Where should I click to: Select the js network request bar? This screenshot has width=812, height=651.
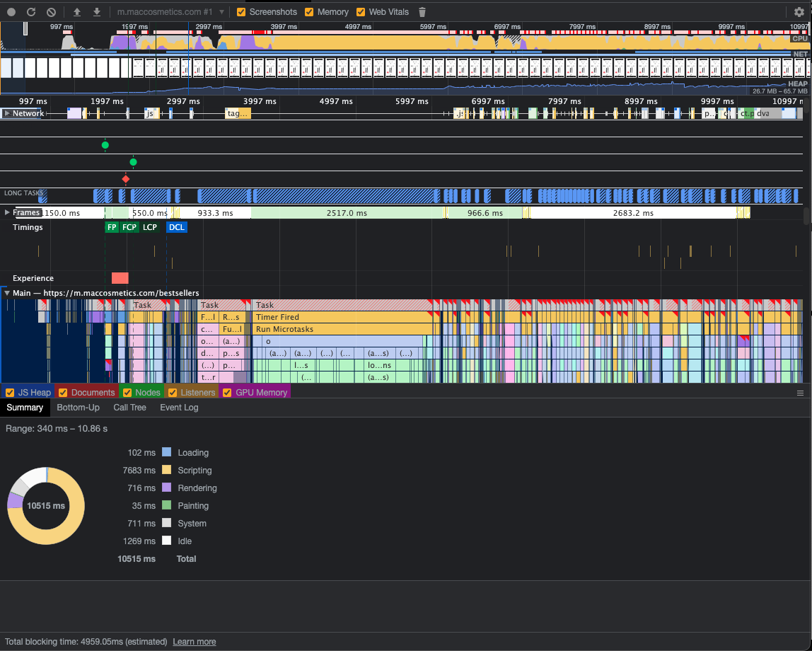pos(151,113)
